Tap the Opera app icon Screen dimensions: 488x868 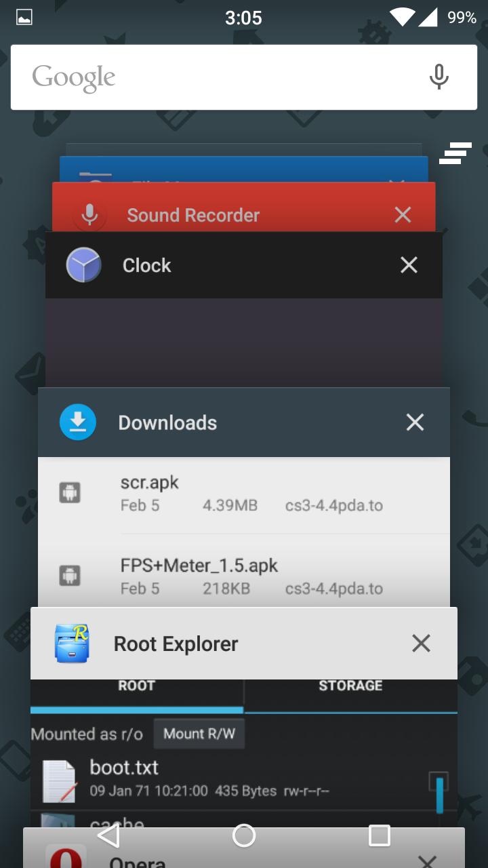[65, 856]
